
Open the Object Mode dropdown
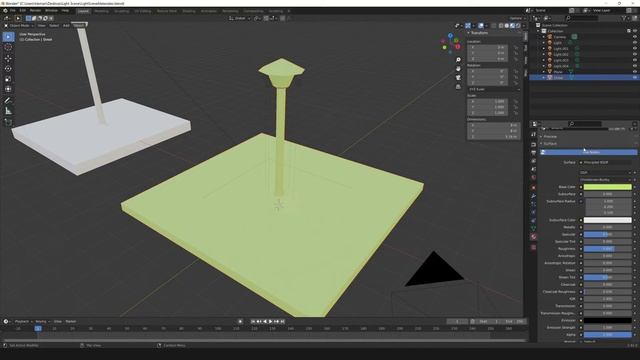coord(20,25)
